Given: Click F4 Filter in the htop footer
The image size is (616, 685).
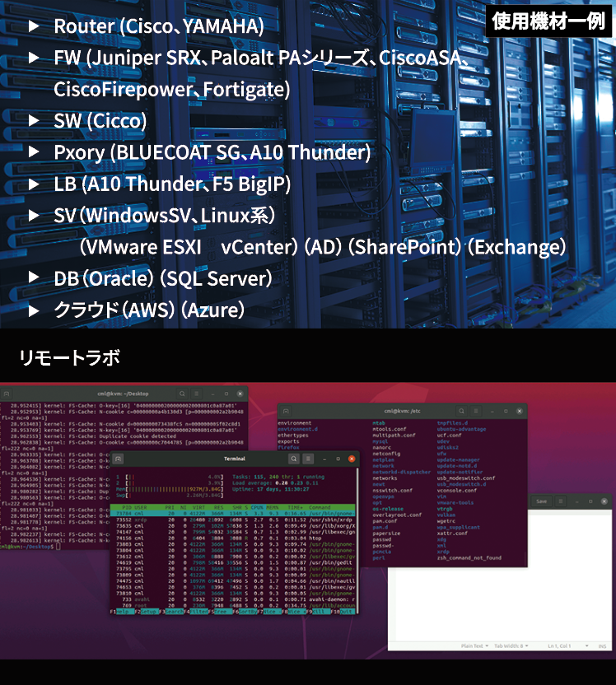Looking at the screenshot, I should [x=196, y=612].
